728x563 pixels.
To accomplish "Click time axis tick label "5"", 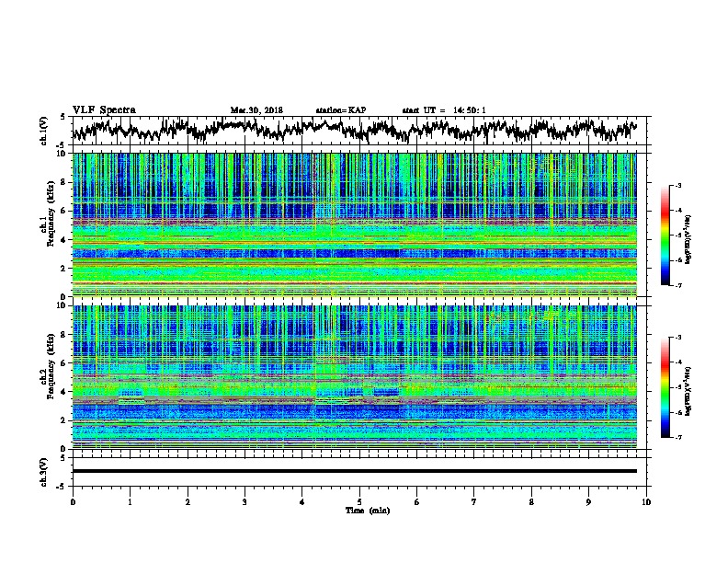I will coord(359,502).
